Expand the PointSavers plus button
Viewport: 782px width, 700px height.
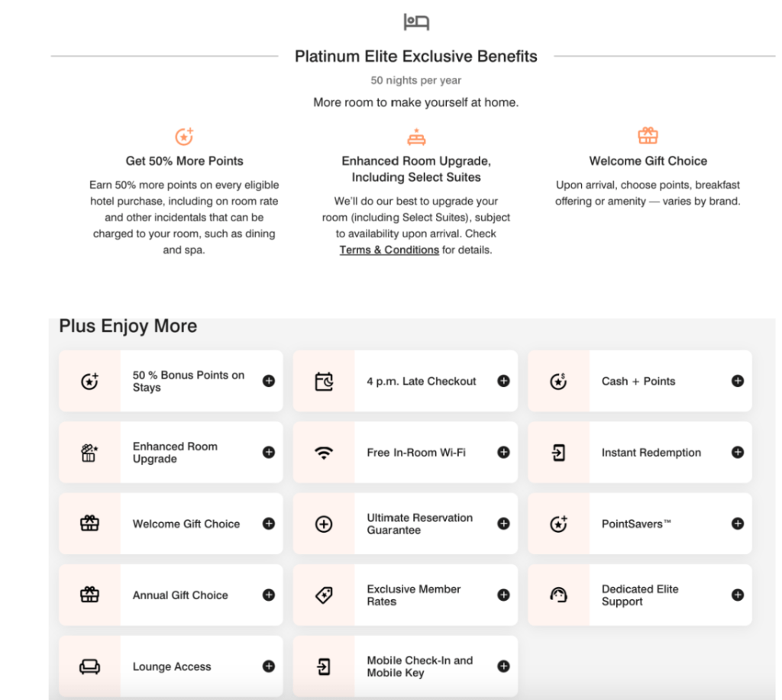click(x=738, y=524)
